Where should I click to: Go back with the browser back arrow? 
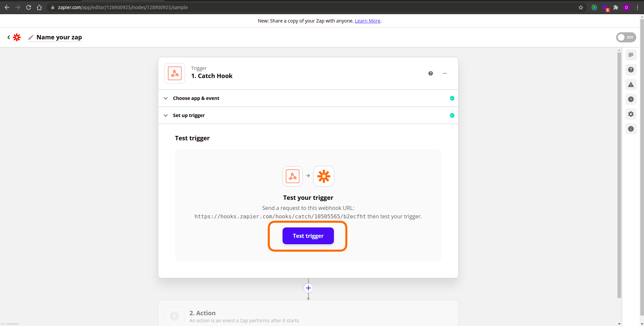(7, 7)
